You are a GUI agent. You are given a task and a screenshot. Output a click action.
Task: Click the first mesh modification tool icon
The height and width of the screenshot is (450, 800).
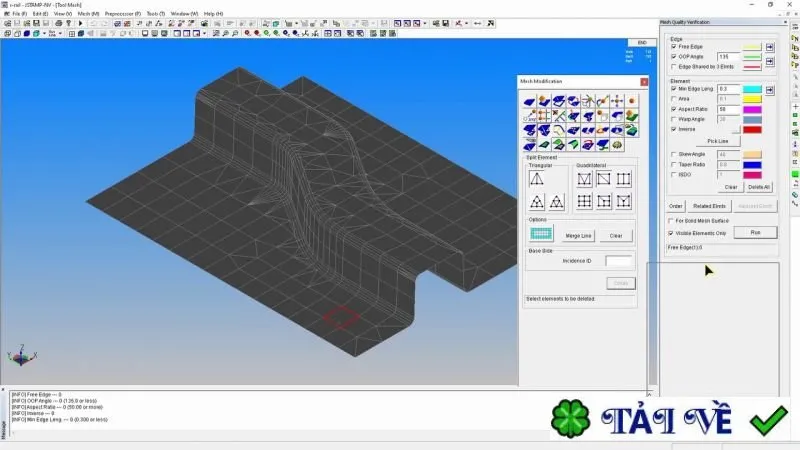point(530,102)
